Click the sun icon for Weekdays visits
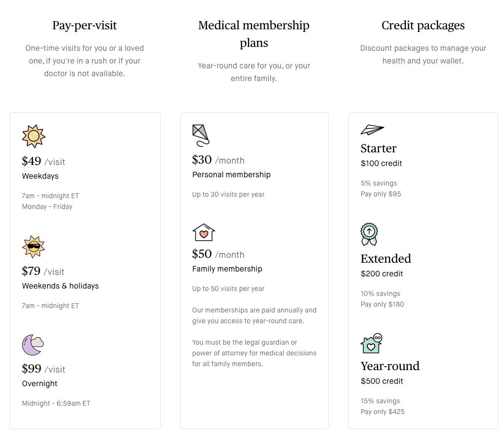 coord(34,136)
